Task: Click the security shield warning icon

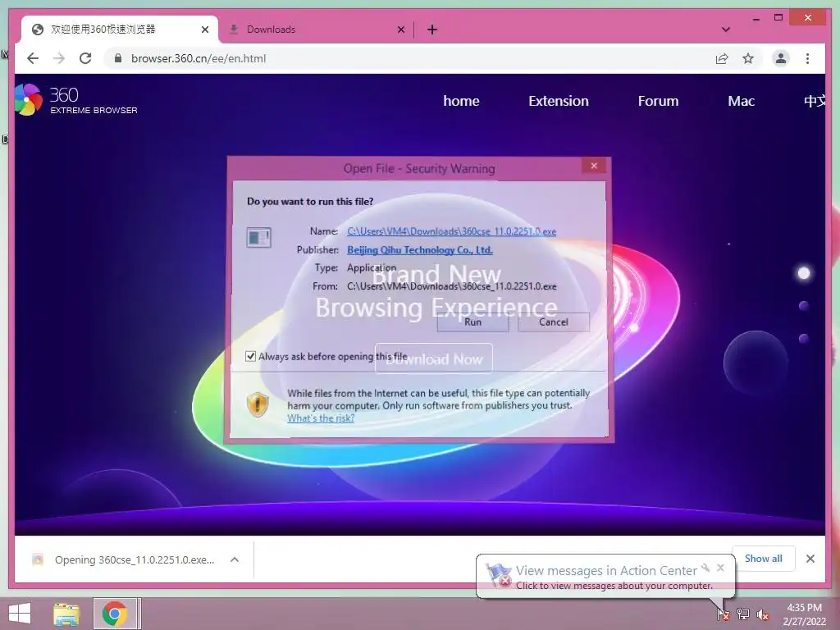Action: coord(258,404)
